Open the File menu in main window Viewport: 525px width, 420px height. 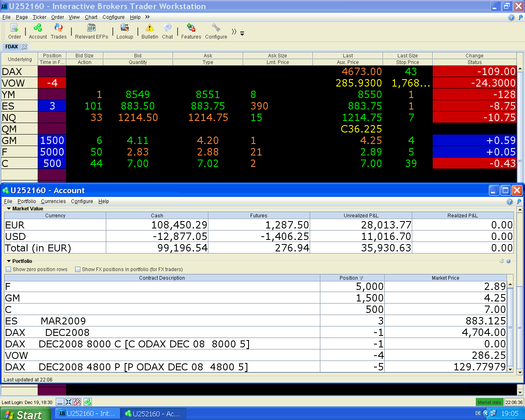point(7,17)
